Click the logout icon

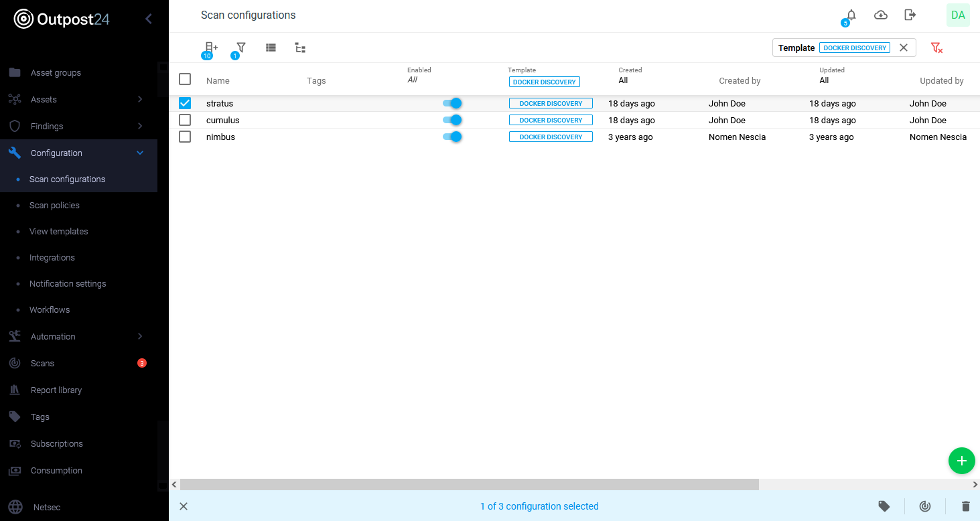point(910,15)
